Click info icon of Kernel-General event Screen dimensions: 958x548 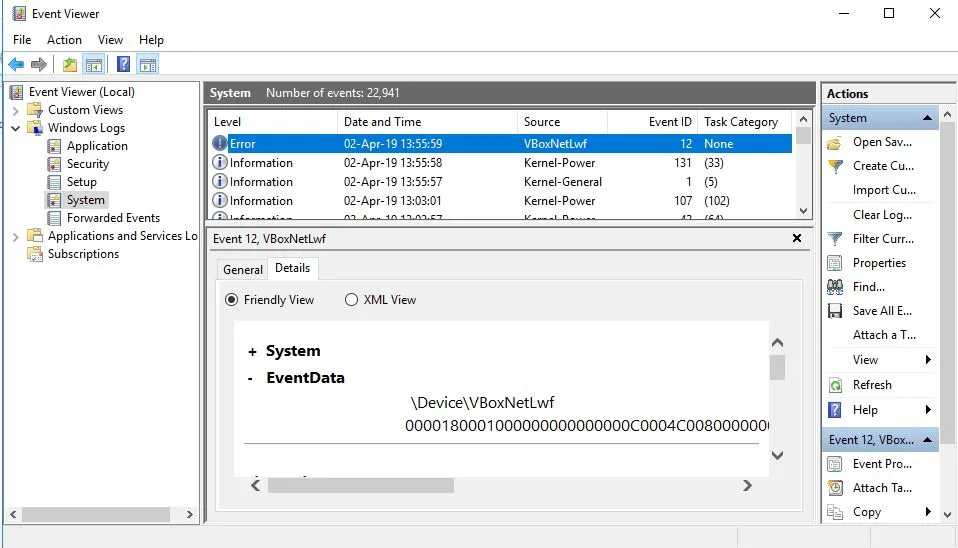coord(219,181)
